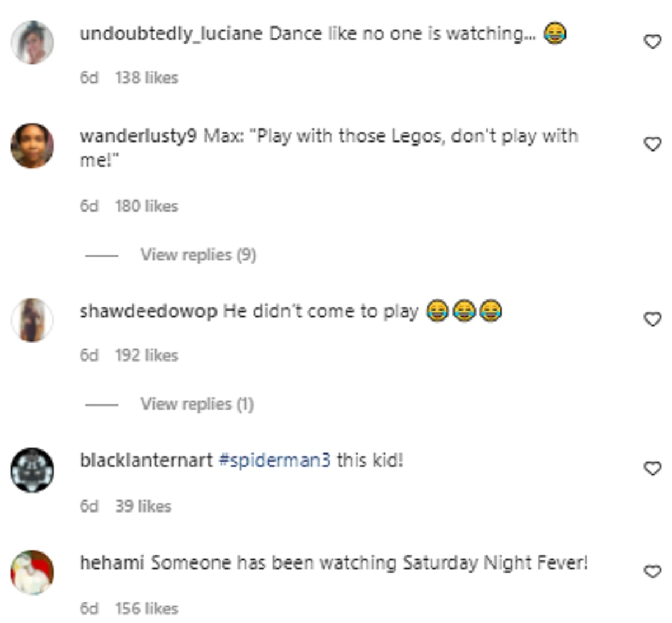Toggle heart on wanderlusty9's Legos comment
This screenshot has width=672, height=623.
pos(652,144)
